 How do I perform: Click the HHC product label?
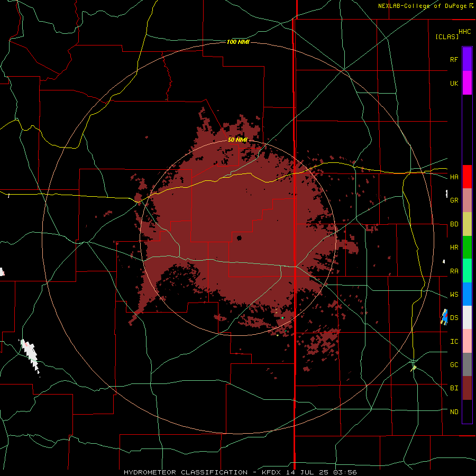point(465,32)
